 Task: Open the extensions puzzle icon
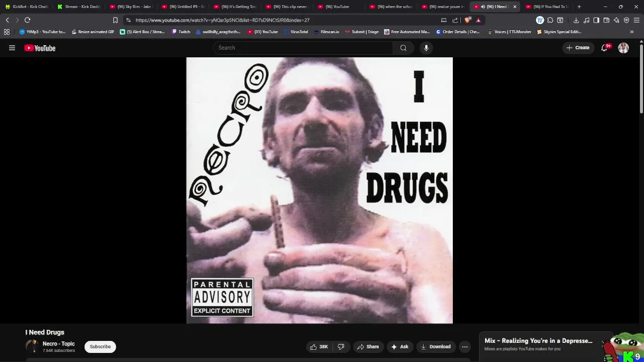(550, 20)
